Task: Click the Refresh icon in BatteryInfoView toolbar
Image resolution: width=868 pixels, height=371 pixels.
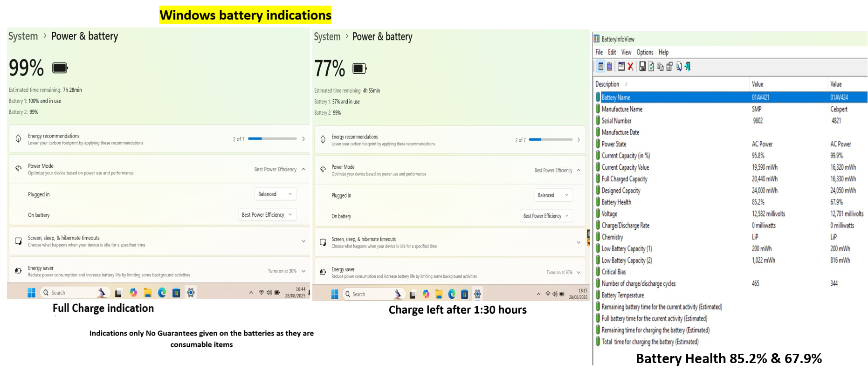Action: (x=651, y=67)
